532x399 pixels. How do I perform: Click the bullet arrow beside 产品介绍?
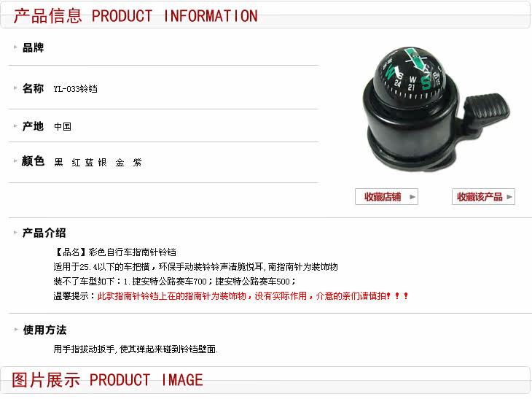coord(15,233)
